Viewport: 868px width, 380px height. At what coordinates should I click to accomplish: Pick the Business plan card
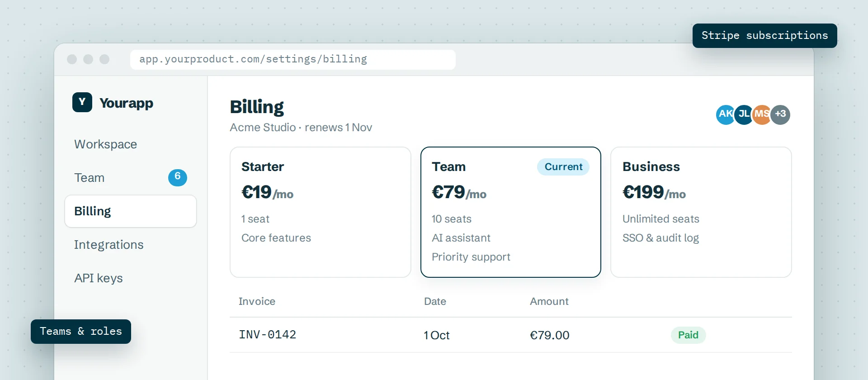(701, 212)
